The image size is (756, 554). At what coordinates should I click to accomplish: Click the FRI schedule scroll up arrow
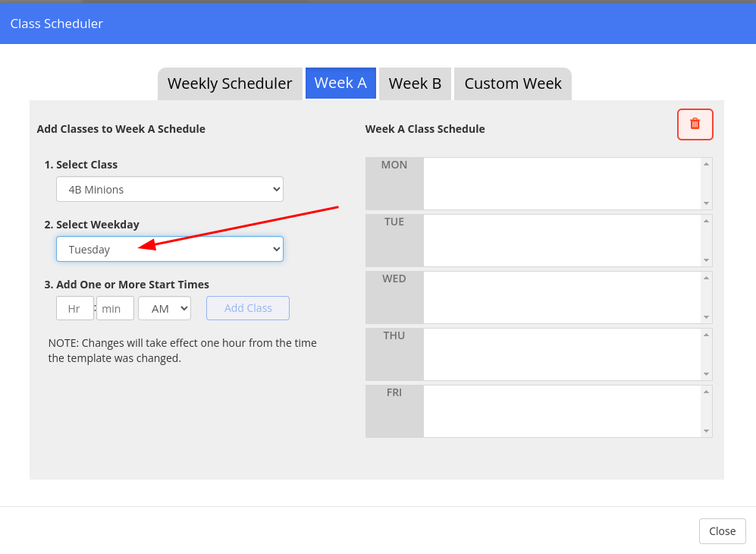707,392
